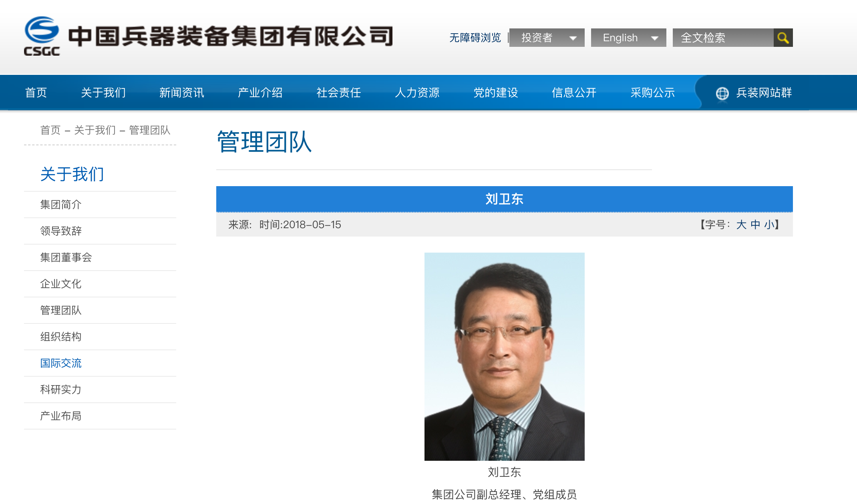This screenshot has width=857, height=504.
Task: Expand the 投资者 dropdown arrow
Action: pos(573,38)
